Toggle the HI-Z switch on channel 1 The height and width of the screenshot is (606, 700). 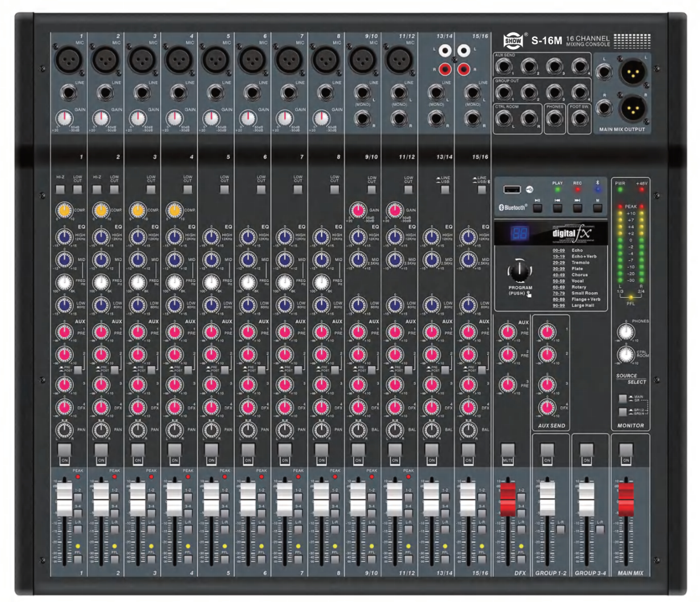pyautogui.click(x=60, y=189)
